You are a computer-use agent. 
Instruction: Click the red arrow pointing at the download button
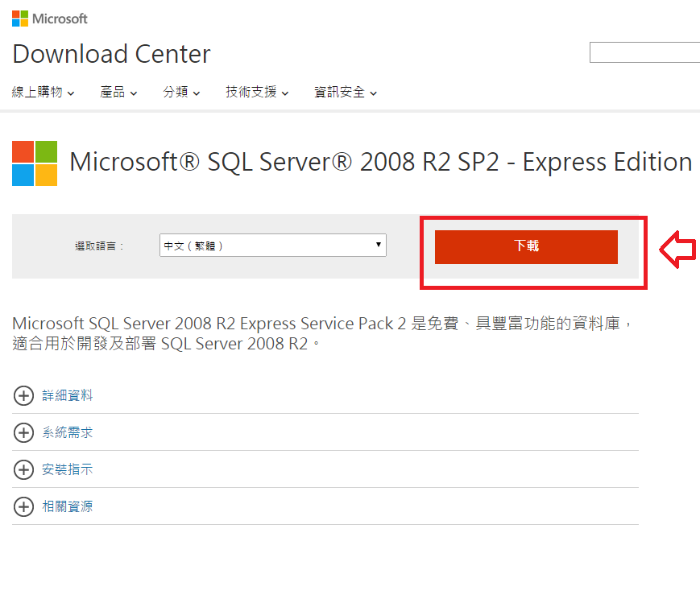pos(677,250)
